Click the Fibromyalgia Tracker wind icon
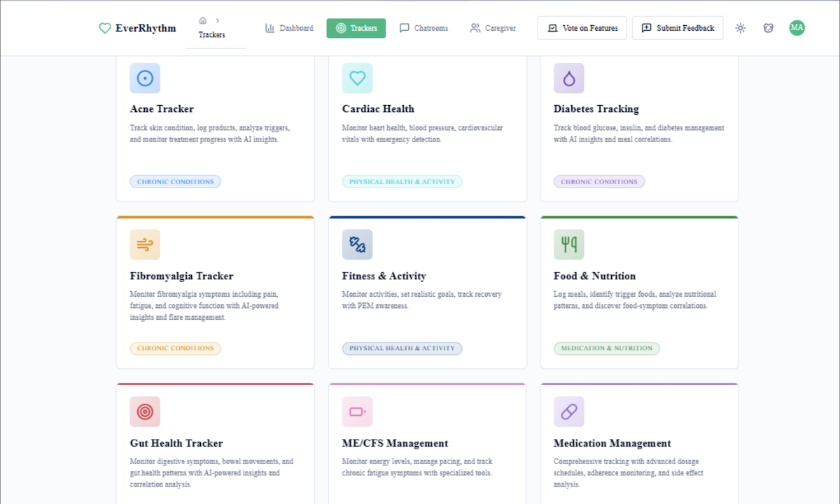 [x=145, y=245]
